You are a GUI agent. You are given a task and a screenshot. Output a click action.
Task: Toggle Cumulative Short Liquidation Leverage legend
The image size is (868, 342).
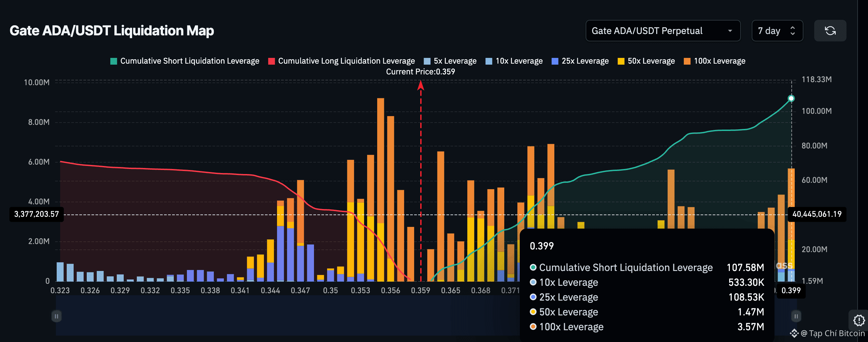(185, 61)
